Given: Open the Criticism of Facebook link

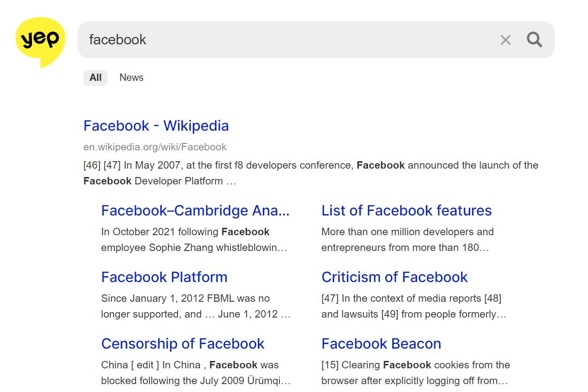Looking at the screenshot, I should 394,277.
